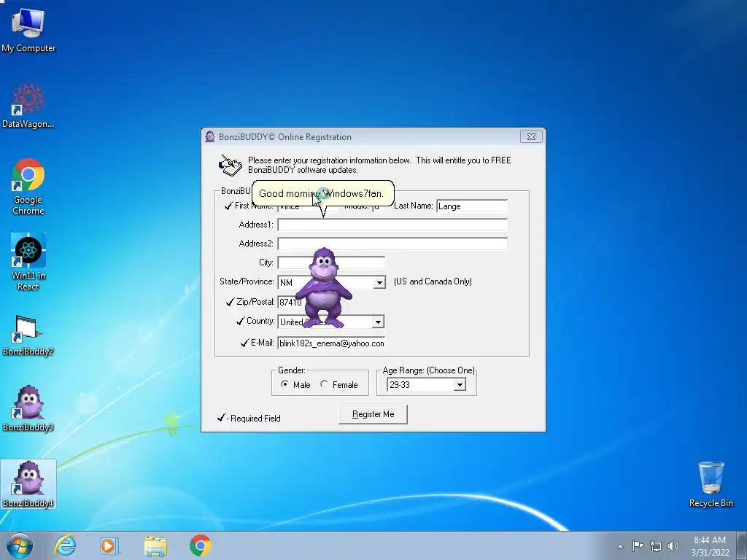The image size is (747, 560).
Task: Click the City input field
Action: (x=331, y=262)
